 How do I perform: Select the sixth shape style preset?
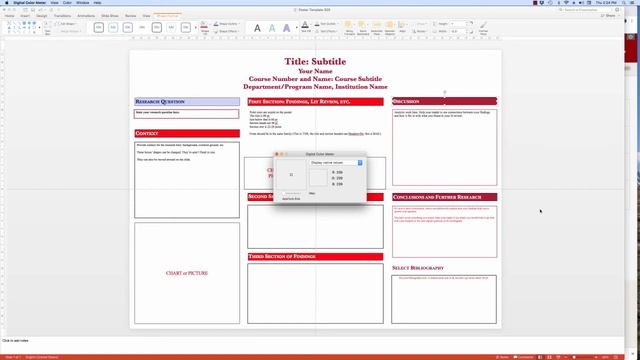click(171, 27)
